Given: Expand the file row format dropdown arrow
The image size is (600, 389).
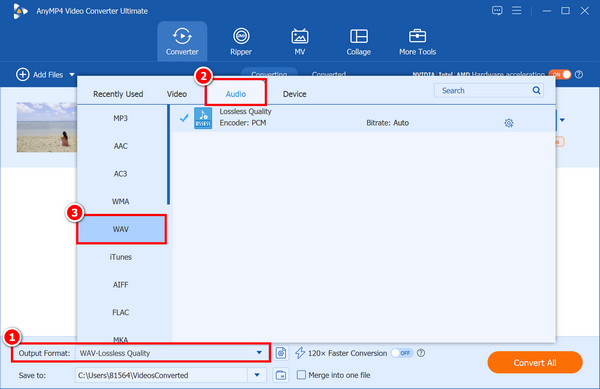Looking at the screenshot, I should click(562, 120).
